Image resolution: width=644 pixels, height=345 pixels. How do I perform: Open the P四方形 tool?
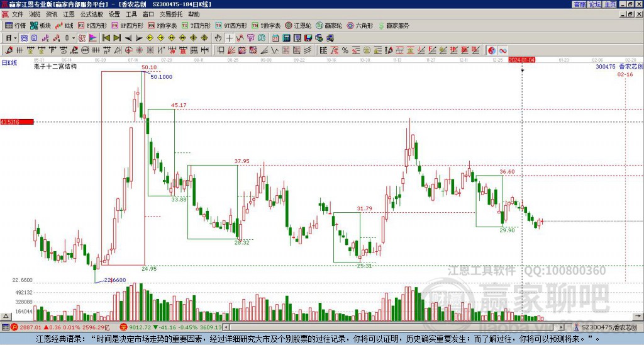click(x=92, y=25)
